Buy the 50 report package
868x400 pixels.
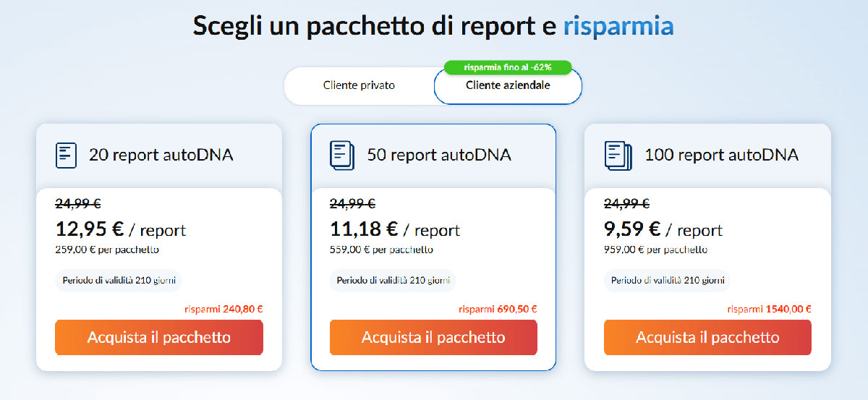433,337
